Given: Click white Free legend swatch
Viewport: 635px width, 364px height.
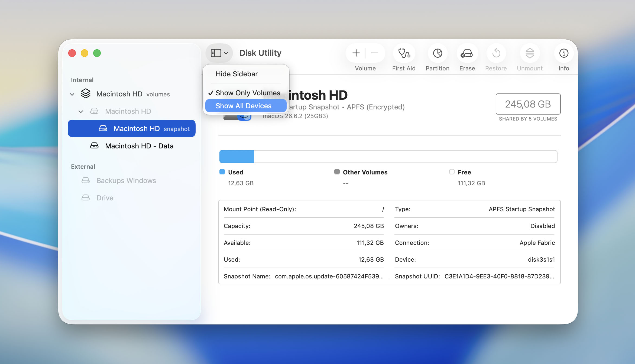Looking at the screenshot, I should click(x=452, y=172).
